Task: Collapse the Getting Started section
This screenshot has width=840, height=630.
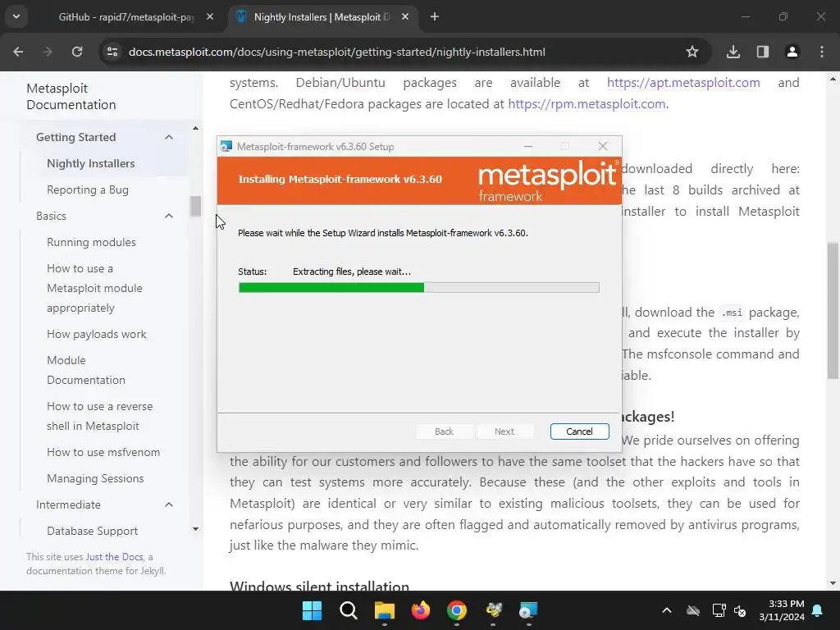Action: point(169,137)
